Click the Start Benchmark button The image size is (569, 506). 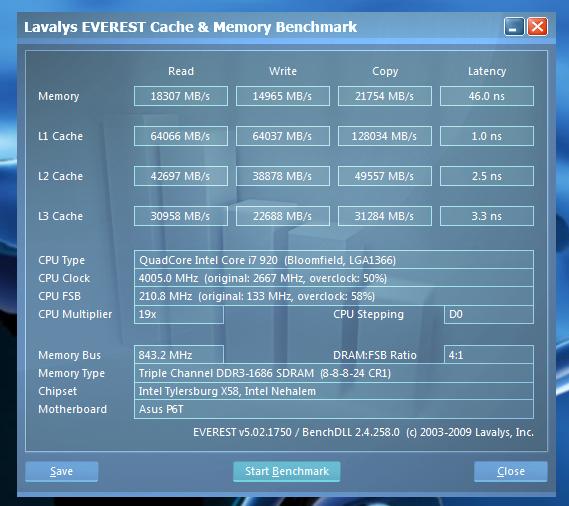tap(287, 471)
